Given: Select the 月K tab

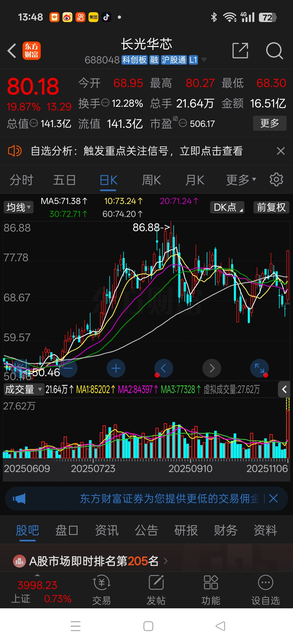Looking at the screenshot, I should point(195,180).
